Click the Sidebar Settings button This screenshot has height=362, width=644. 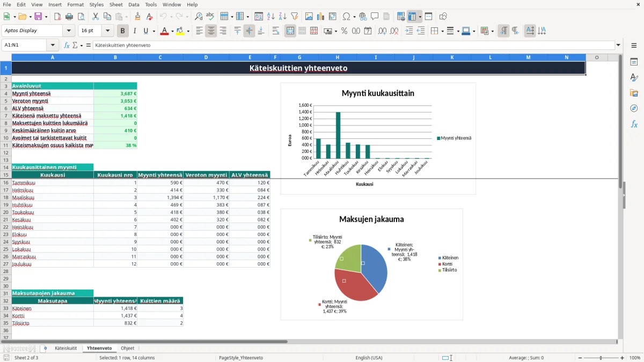634,46
